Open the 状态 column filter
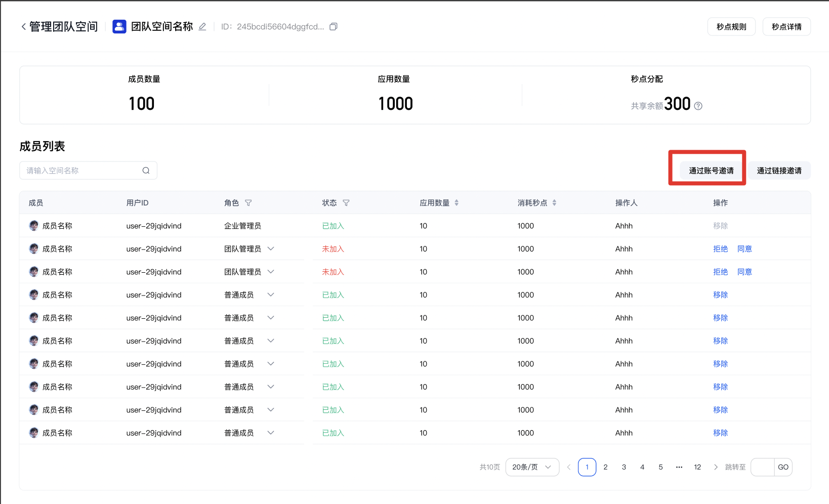This screenshot has width=829, height=504. pyautogui.click(x=346, y=203)
